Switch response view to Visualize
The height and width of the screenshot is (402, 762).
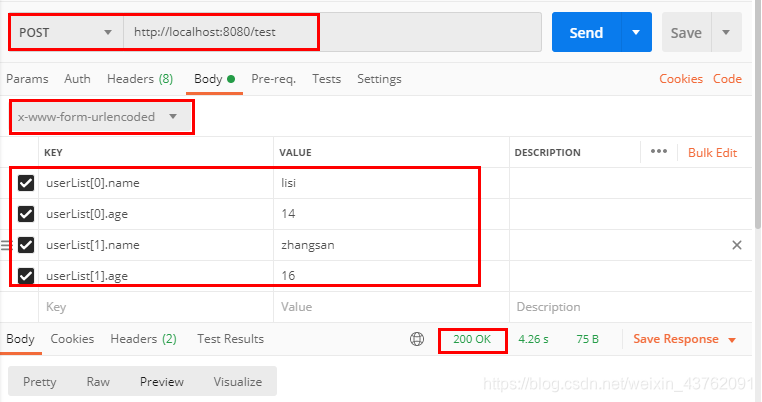pyautogui.click(x=238, y=382)
